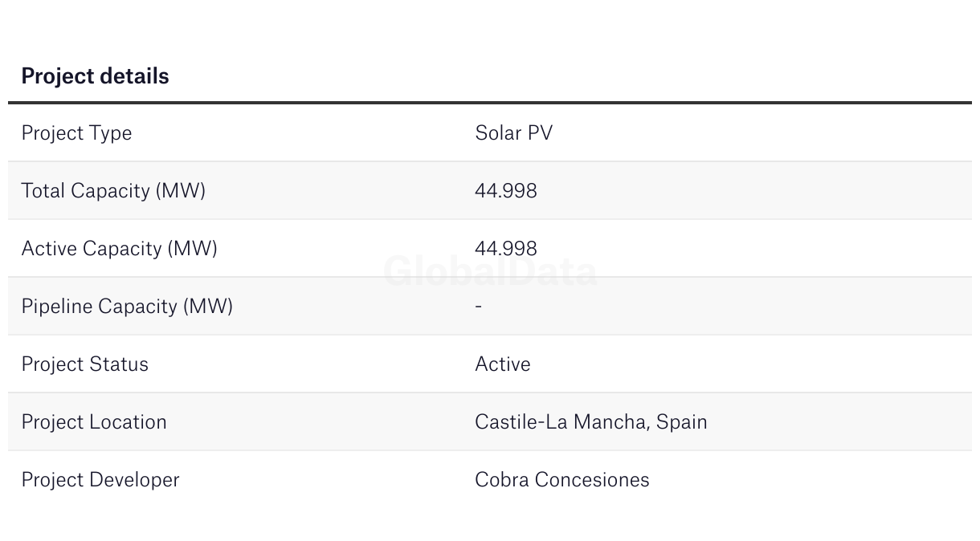This screenshot has width=980, height=541.
Task: Click the Pipeline Capacity dash value
Action: (x=479, y=307)
